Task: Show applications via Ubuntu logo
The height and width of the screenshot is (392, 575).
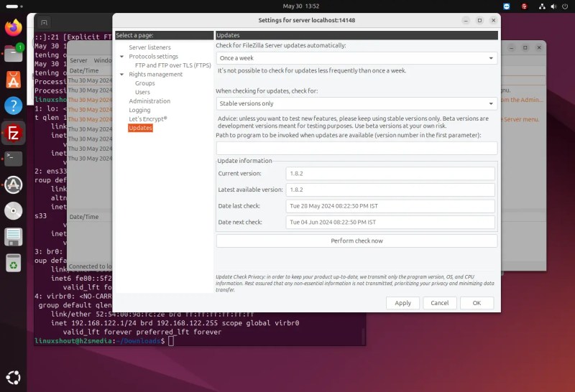Action: [13, 378]
